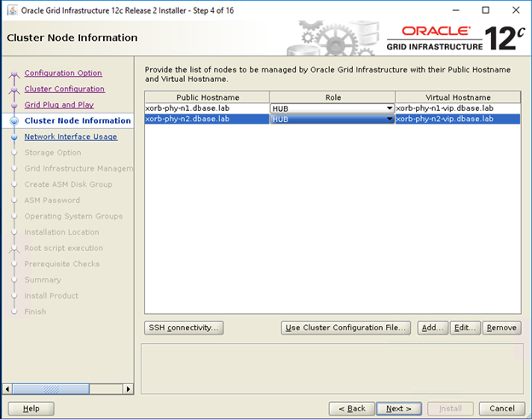Click Use Cluster Configuration File button

(346, 328)
